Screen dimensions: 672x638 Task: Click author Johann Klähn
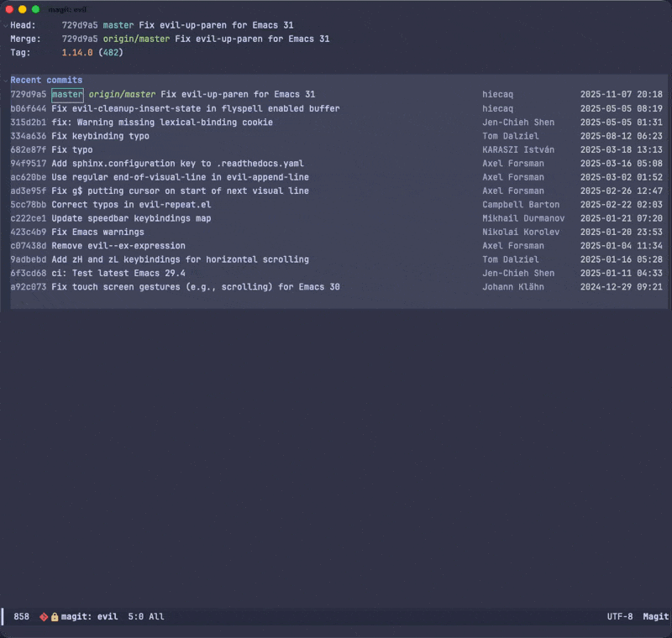pyautogui.click(x=513, y=287)
